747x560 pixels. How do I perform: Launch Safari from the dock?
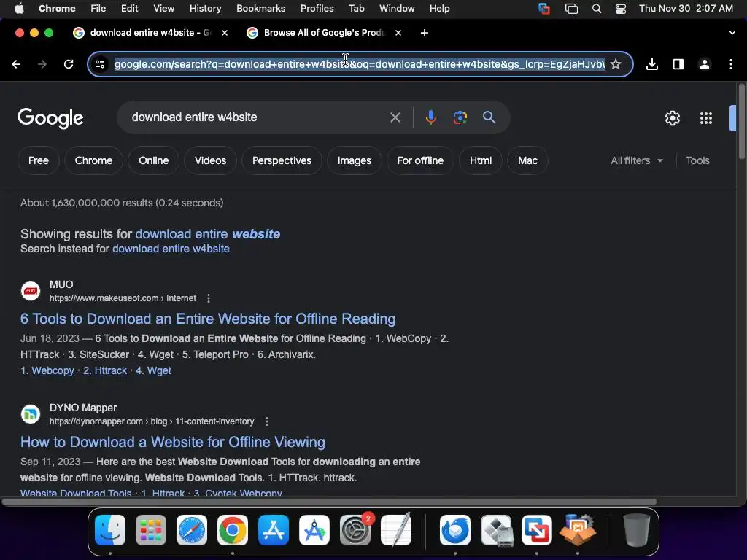pos(192,530)
